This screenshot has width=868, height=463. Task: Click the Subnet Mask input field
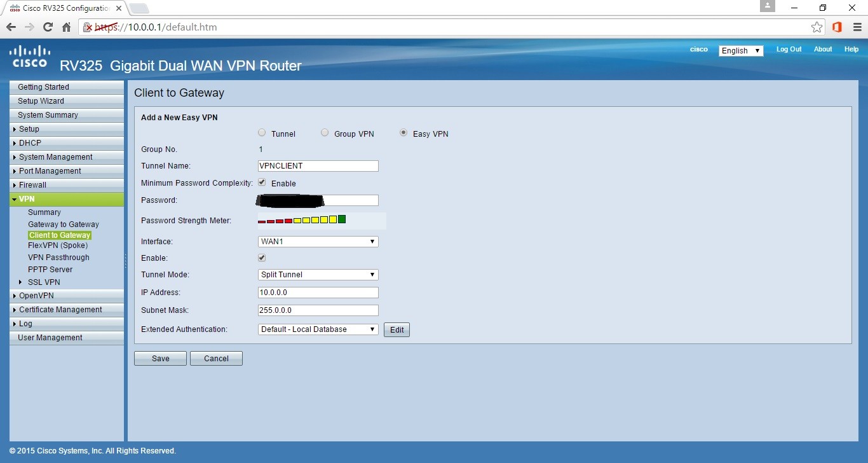318,310
